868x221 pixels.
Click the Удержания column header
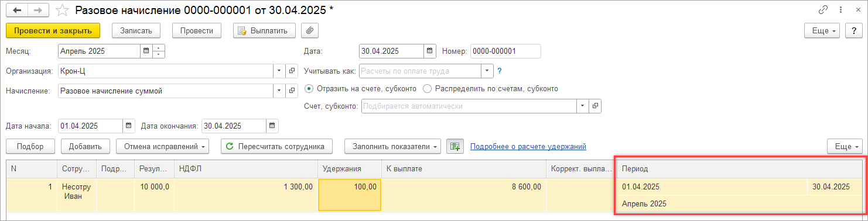click(x=350, y=168)
